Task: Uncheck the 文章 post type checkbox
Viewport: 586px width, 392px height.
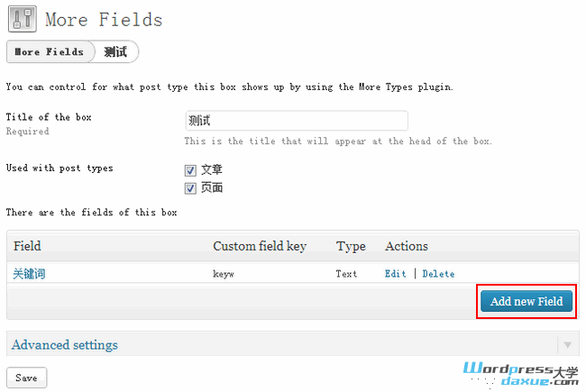Action: pos(190,170)
